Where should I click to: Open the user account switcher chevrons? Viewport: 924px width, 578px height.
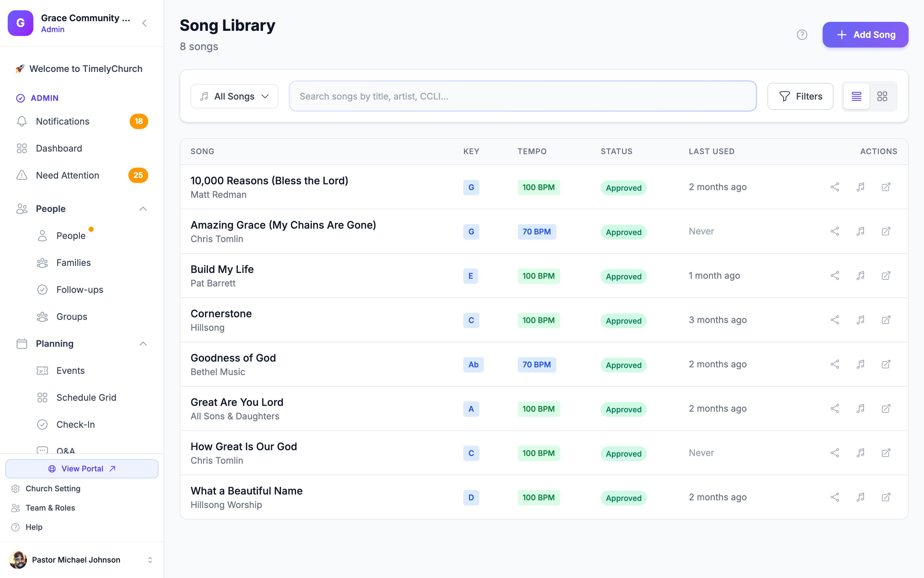pyautogui.click(x=150, y=560)
